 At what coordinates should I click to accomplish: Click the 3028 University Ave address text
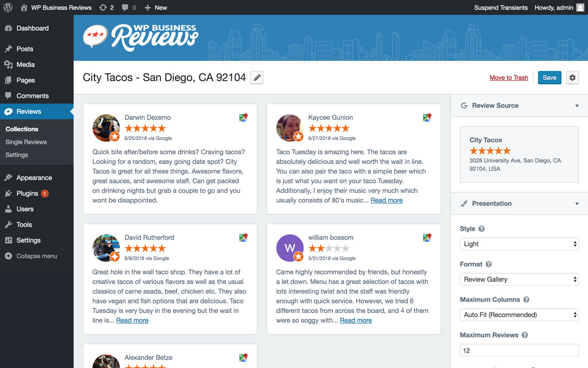[515, 165]
